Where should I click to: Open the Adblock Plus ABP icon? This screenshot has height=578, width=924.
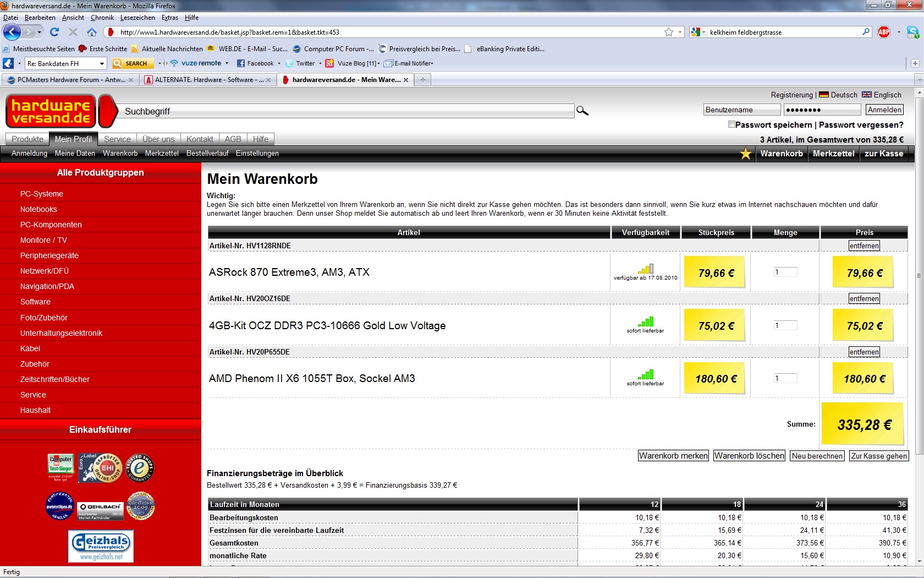pos(884,32)
